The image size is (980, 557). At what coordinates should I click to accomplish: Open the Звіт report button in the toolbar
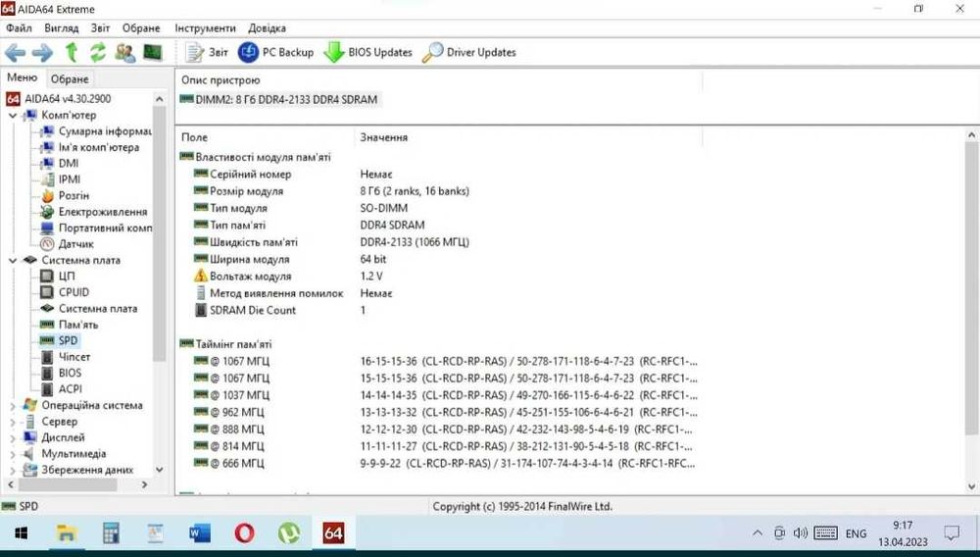(x=207, y=53)
